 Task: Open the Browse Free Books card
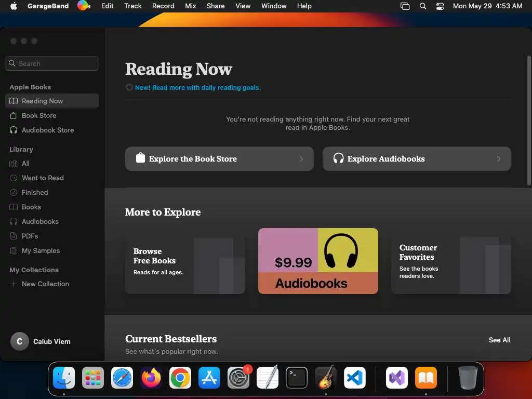(185, 261)
